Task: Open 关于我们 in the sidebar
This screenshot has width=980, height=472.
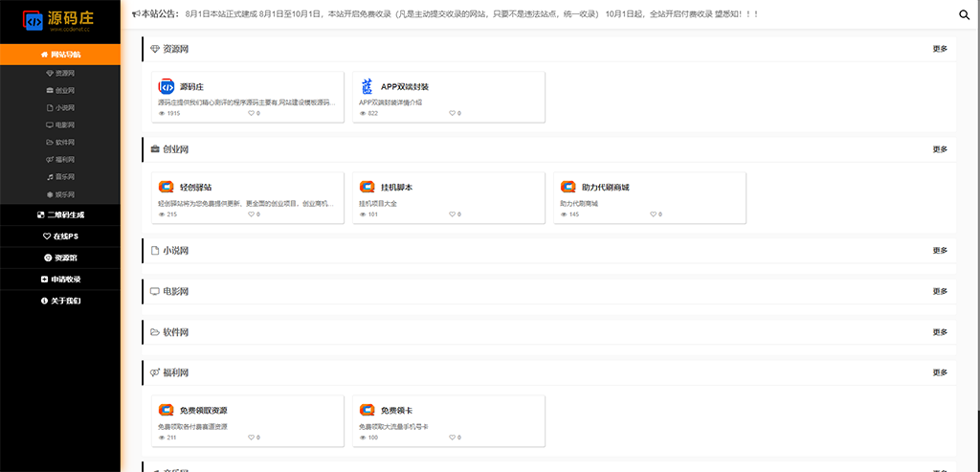Action: click(x=60, y=301)
